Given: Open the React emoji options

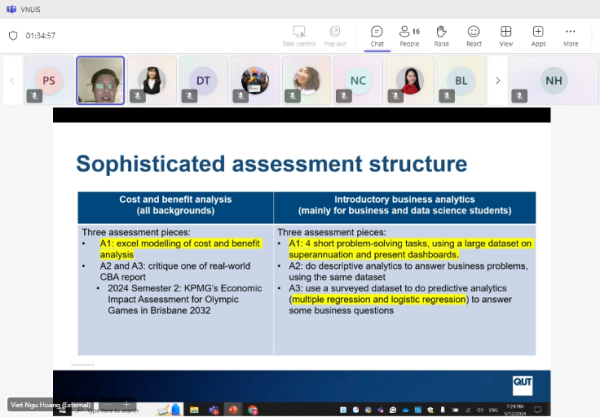Looking at the screenshot, I should click(x=473, y=35).
